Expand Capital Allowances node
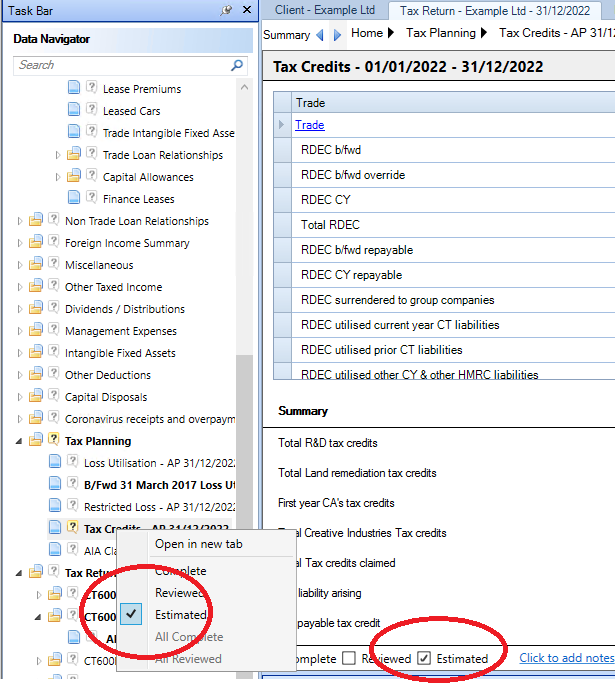The height and width of the screenshot is (687, 615). click(x=58, y=177)
